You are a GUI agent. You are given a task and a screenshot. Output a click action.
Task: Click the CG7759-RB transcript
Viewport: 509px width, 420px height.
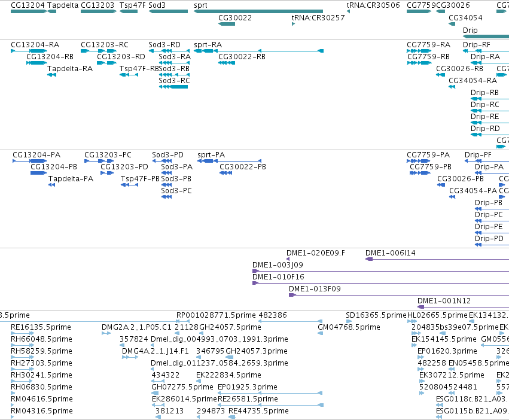pyautogui.click(x=419, y=63)
